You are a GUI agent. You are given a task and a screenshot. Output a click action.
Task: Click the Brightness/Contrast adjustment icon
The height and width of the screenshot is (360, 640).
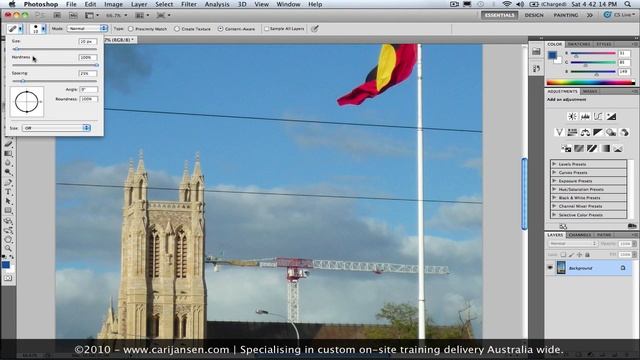coord(572,116)
